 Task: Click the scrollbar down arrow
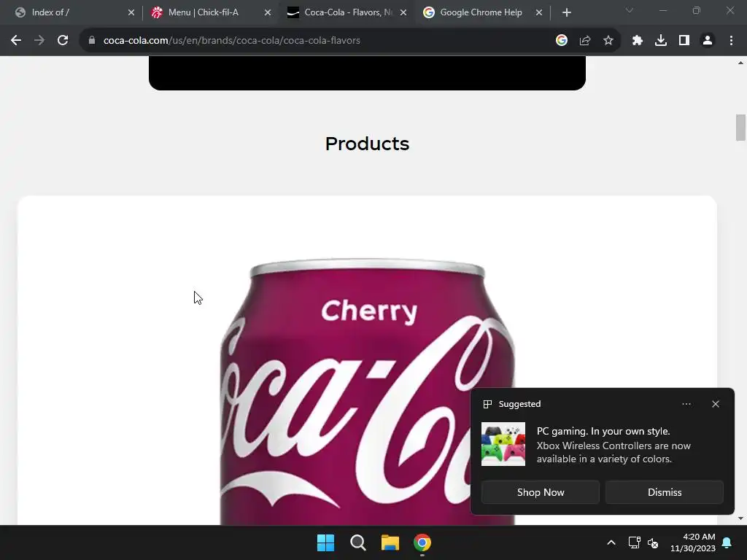point(740,518)
